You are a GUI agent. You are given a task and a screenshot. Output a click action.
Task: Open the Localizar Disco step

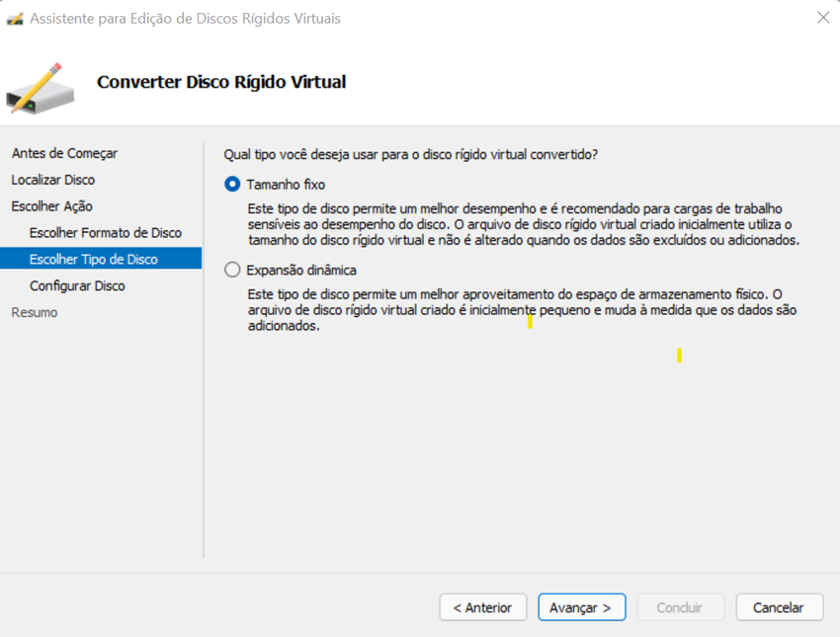(53, 180)
